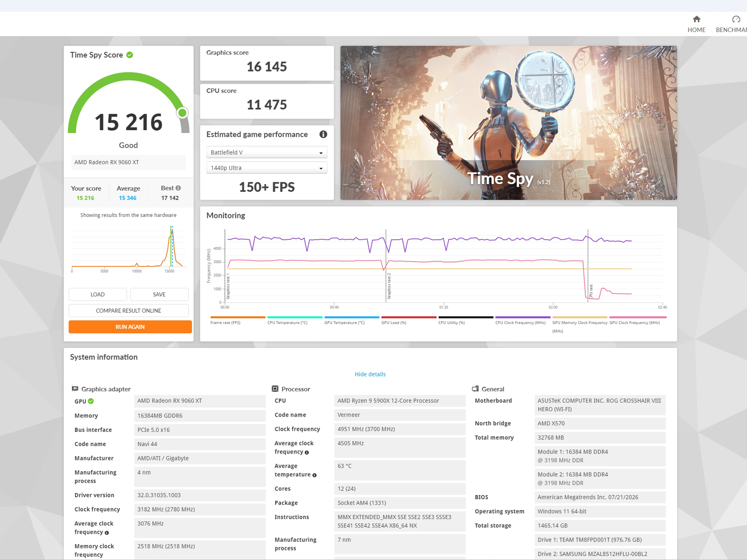Click the Socket AM4 (1331) package value
Image resolution: width=747 pixels, height=560 pixels.
tap(400, 503)
